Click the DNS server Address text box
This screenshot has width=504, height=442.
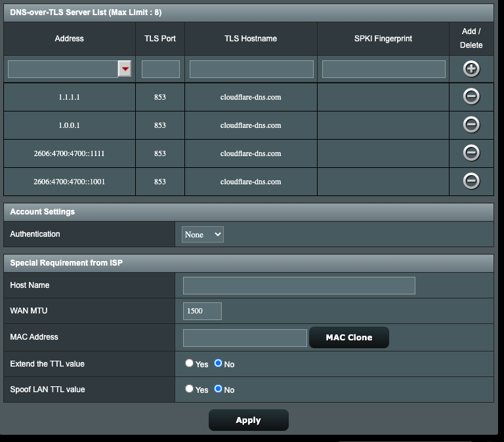62,69
